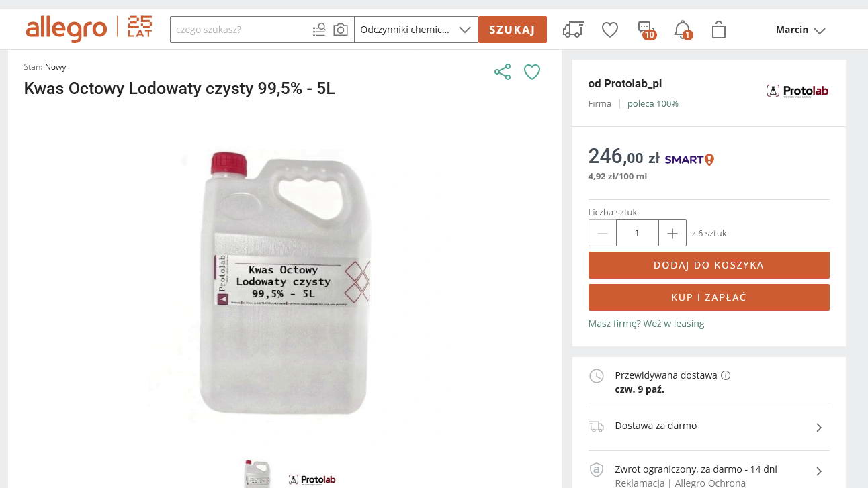Open notifications bell icon

point(682,30)
